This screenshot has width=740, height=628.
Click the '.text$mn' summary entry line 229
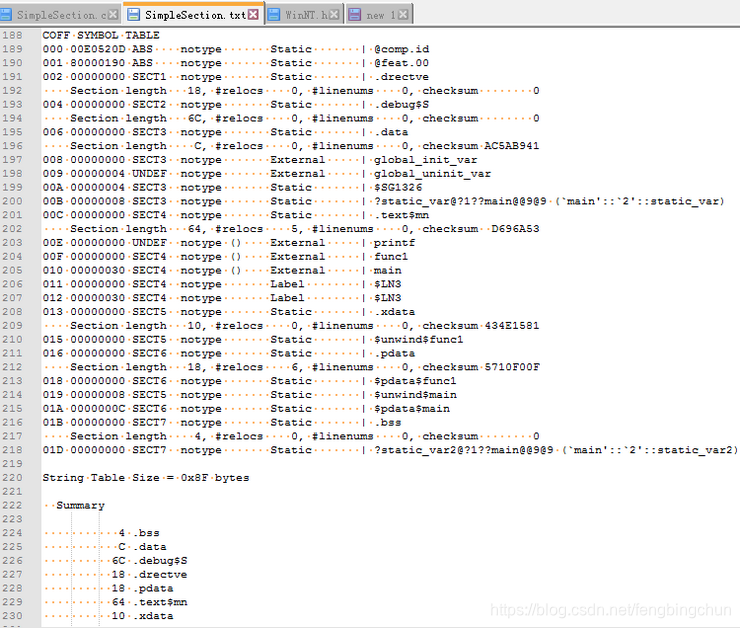coord(160,602)
